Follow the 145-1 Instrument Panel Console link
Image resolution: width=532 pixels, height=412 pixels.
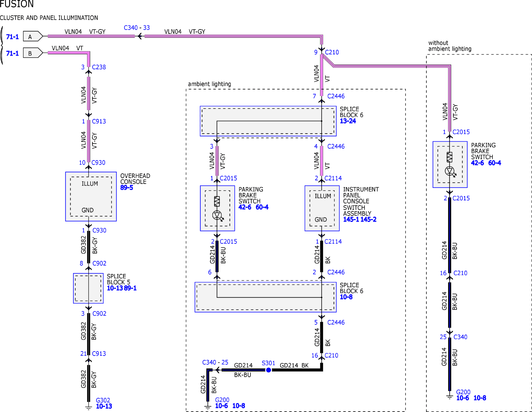click(x=351, y=219)
